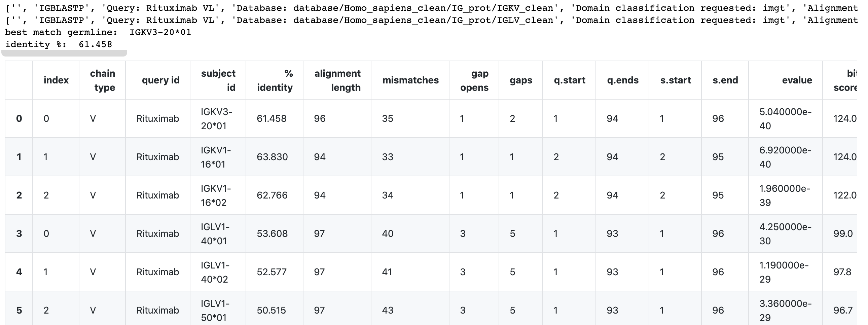Image resolution: width=868 pixels, height=325 pixels.
Task: Click identity value 52.577
Action: click(x=272, y=272)
